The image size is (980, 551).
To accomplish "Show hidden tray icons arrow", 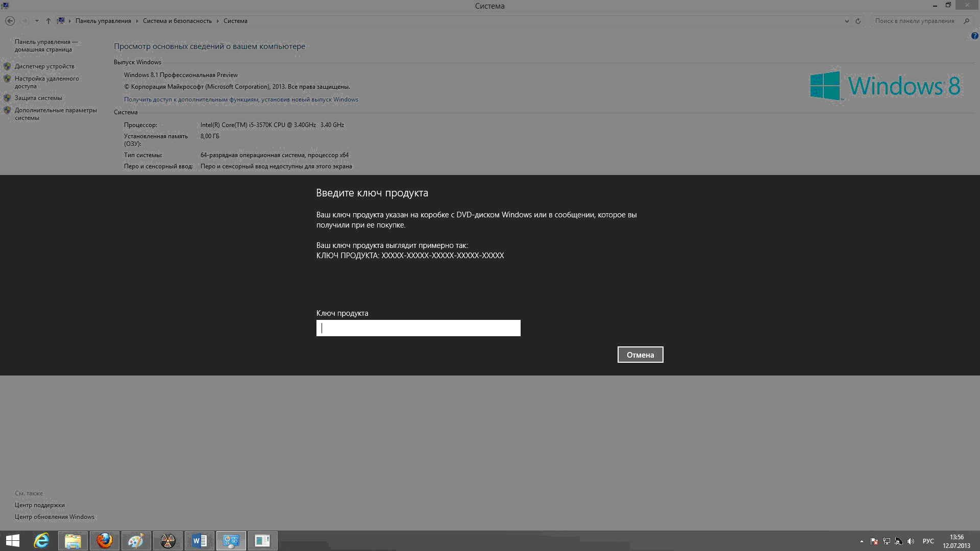I will [x=862, y=541].
